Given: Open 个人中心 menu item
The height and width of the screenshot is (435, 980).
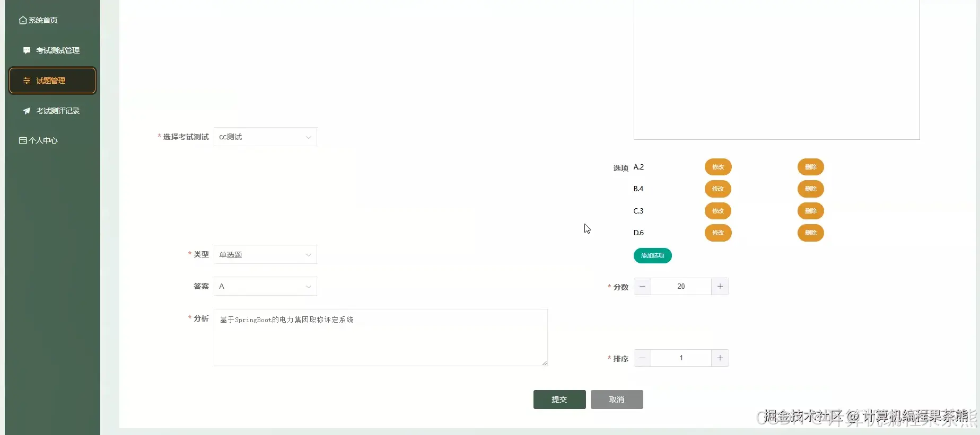Looking at the screenshot, I should [x=52, y=140].
